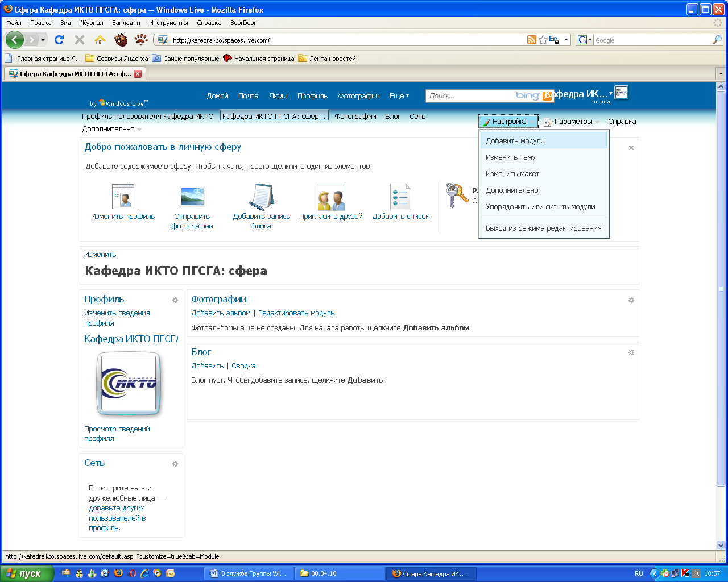Screen dimensions: 728x582
Task: Click the Редактировать модуль link
Action: 296,313
